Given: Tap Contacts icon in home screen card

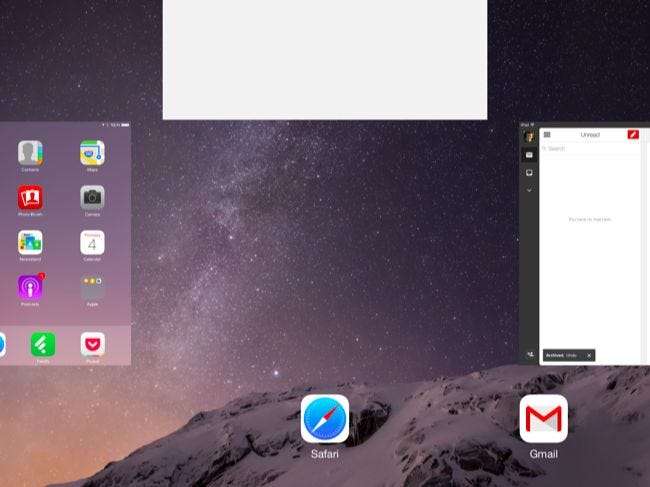Looking at the screenshot, I should pyautogui.click(x=30, y=153).
